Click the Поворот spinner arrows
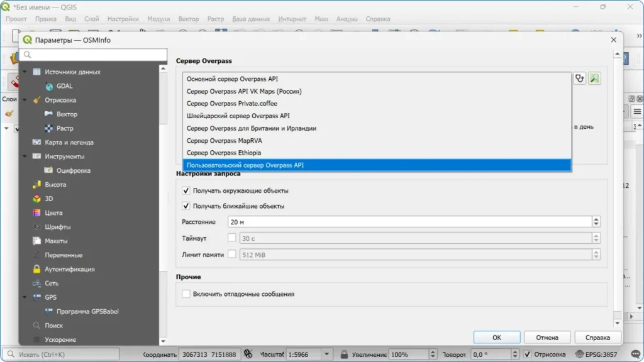Screen dimensions: 644x362 (515, 354)
